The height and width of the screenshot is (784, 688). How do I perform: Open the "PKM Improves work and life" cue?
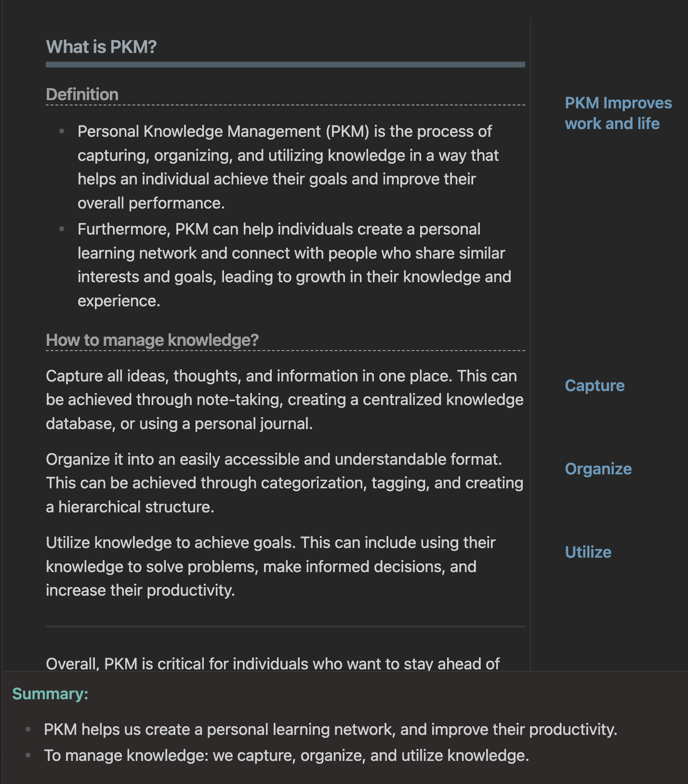pos(618,113)
